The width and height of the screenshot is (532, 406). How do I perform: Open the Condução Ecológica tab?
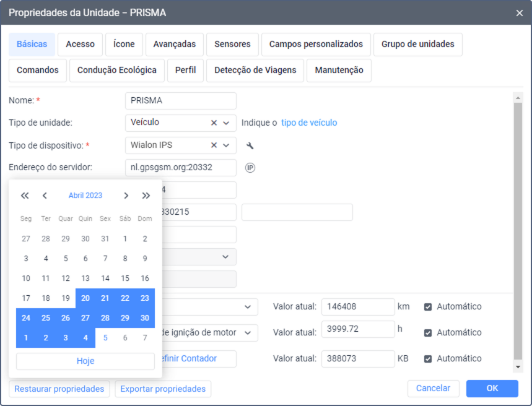[116, 71]
